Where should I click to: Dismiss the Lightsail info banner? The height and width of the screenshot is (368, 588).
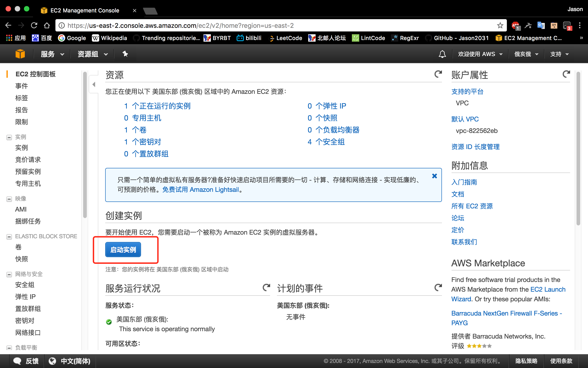point(434,176)
